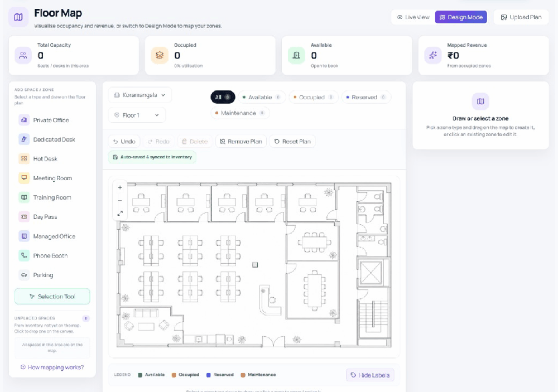Click the 'Draw or select a zone' heading
Image resolution: width=558 pixels, height=392 pixels.
point(480,118)
